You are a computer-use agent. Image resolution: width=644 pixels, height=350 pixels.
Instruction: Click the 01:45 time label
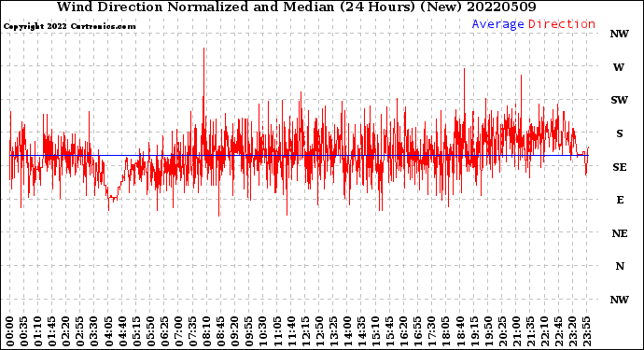[52, 331]
